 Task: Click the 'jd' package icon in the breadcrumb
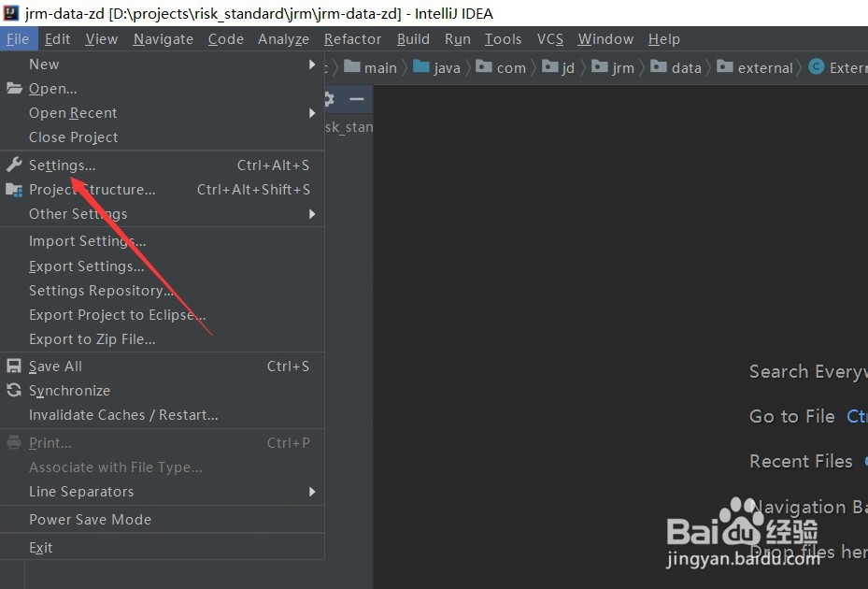549,67
